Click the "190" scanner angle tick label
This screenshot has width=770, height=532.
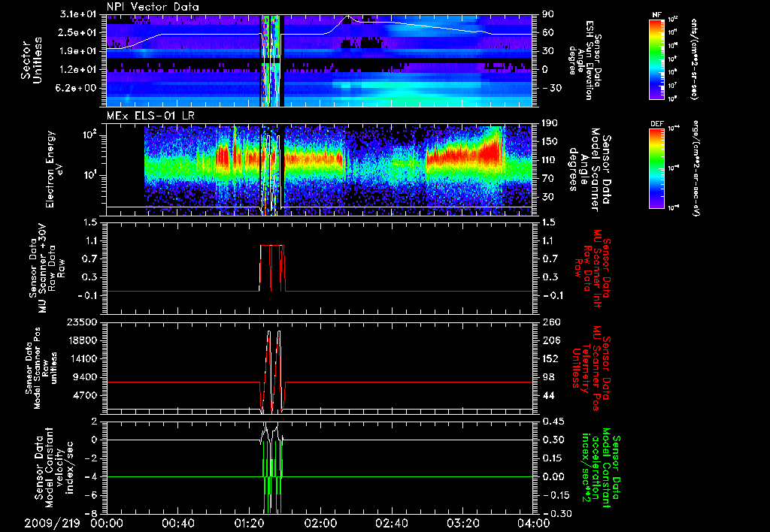[x=550, y=123]
